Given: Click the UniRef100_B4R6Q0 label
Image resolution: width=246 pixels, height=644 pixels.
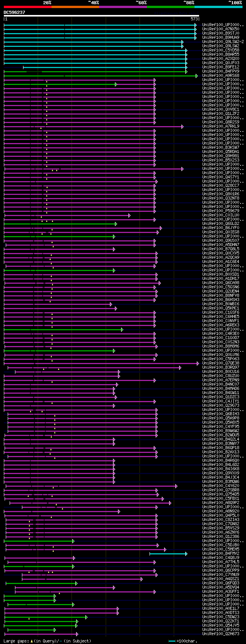Looking at the screenshot, I should (221, 461).
